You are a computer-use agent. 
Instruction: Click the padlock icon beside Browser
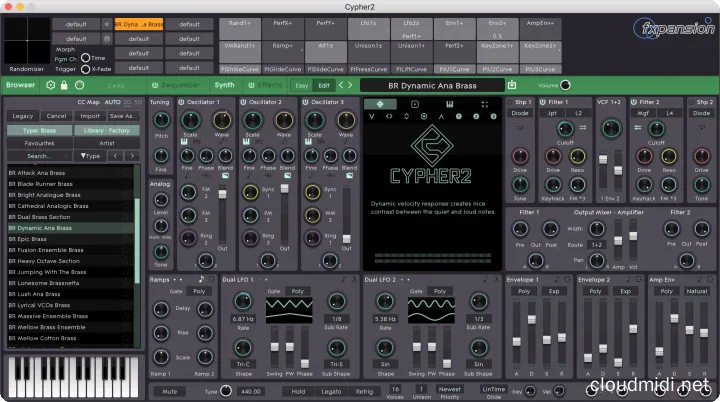66,86
